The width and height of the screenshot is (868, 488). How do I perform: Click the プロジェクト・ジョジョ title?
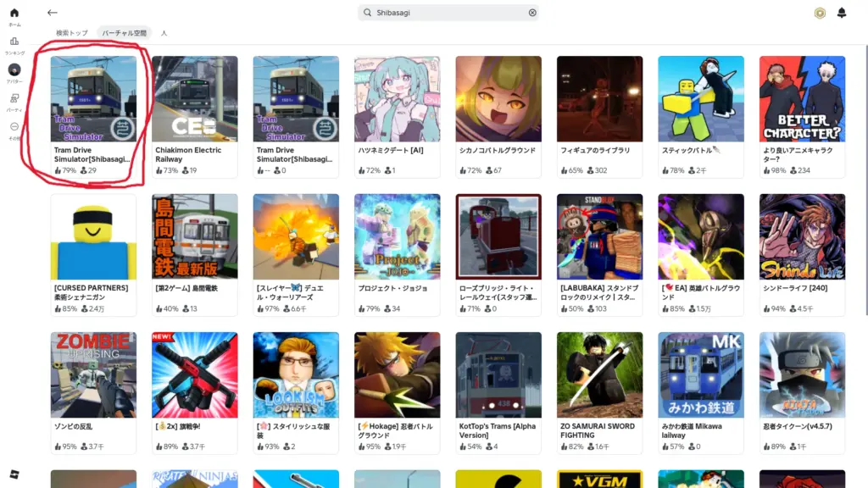392,288
